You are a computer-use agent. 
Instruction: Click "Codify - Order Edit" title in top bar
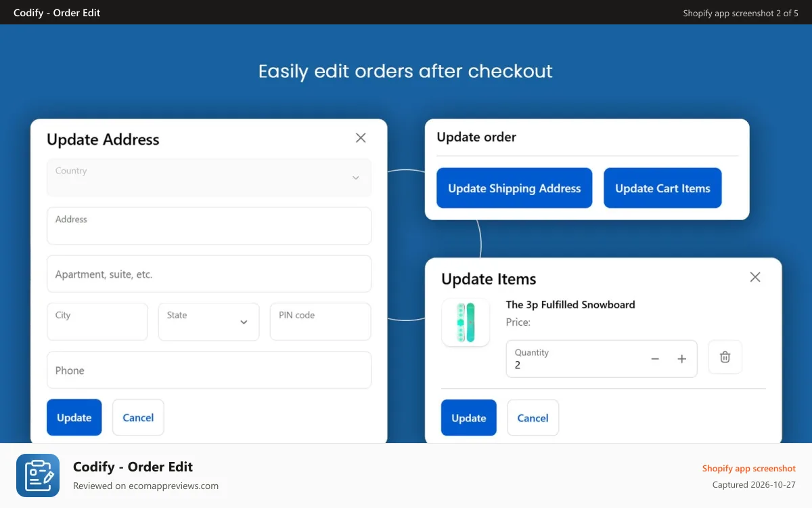click(x=57, y=12)
